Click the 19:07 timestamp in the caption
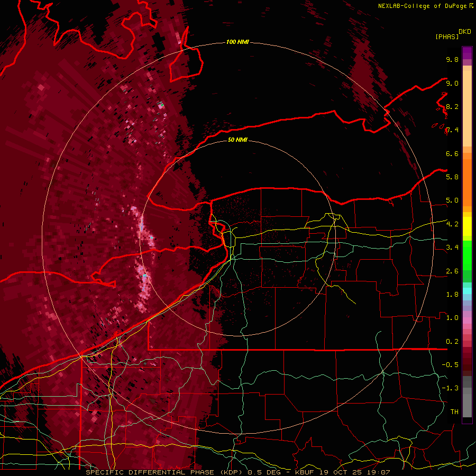Screen dimensions: 476x476 click(379, 472)
